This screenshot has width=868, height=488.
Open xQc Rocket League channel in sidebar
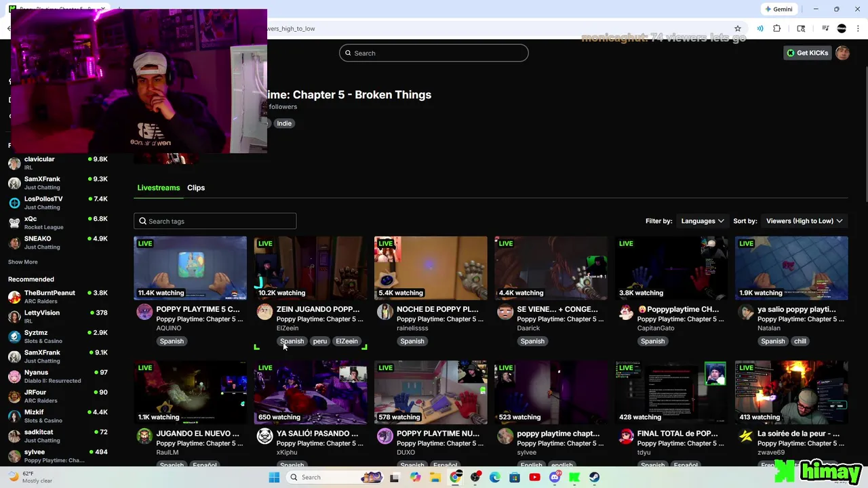58,222
